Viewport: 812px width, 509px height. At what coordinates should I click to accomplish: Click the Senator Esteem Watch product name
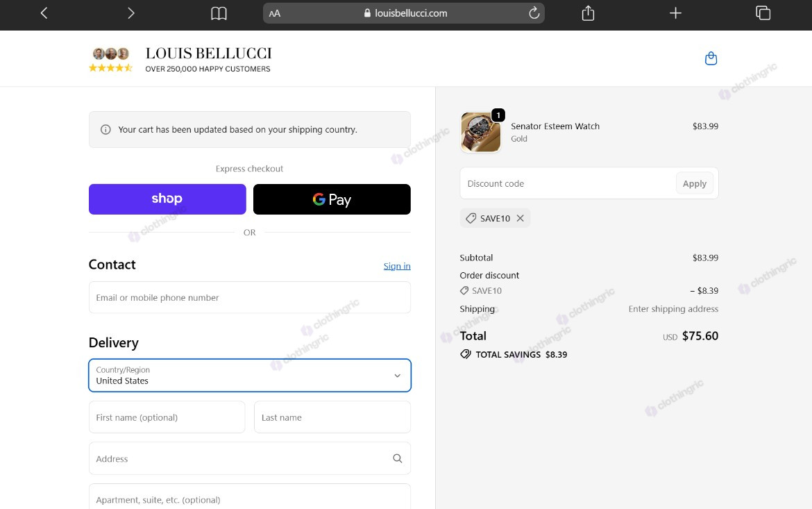pos(555,126)
